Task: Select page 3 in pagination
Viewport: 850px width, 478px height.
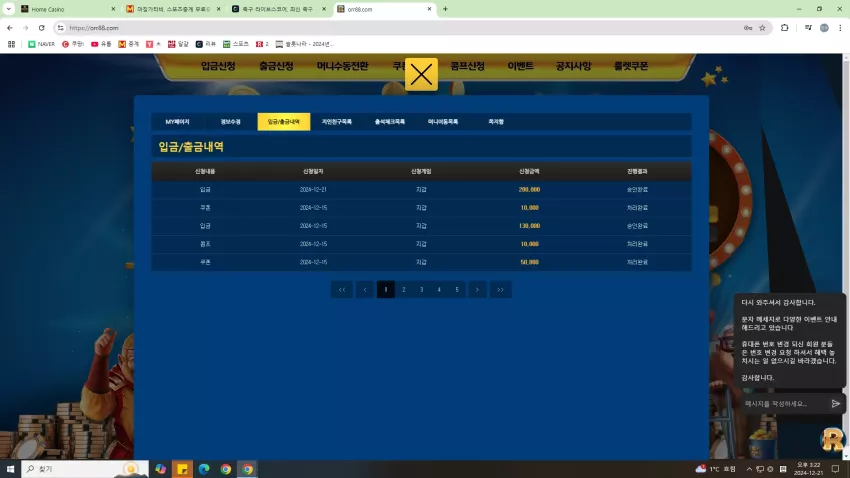Action: pyautogui.click(x=421, y=289)
